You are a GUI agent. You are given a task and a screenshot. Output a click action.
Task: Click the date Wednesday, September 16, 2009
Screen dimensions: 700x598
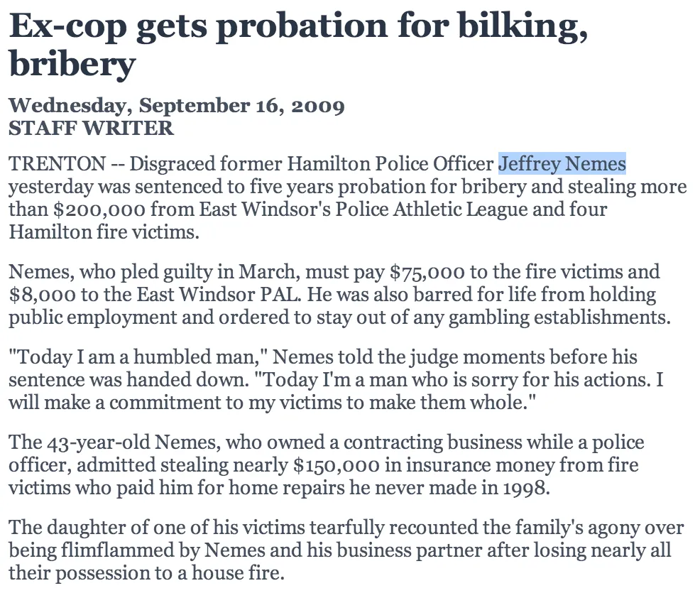point(177,105)
